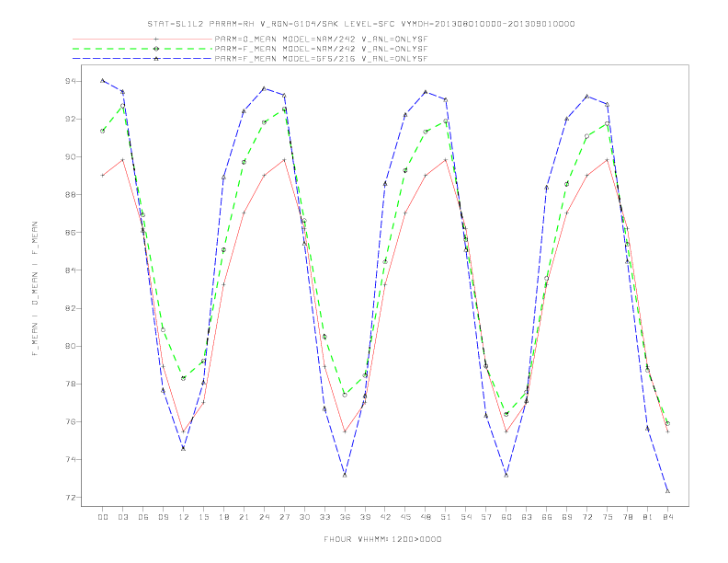Click the x-axis title FHOUR VHHMM:1200>0000
Viewport: 728px width, 563px height.
[x=382, y=539]
